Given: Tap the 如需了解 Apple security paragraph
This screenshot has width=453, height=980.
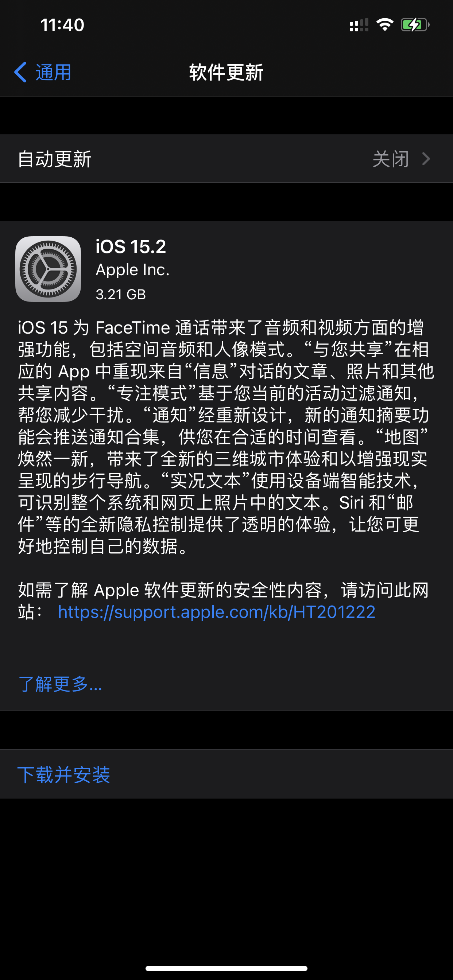Looking at the screenshot, I should click(224, 601).
